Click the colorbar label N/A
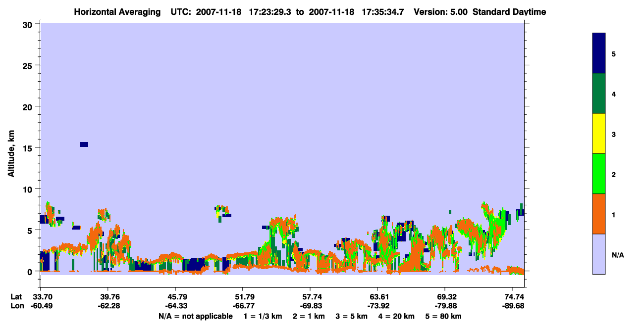The image size is (644, 330). (x=618, y=255)
